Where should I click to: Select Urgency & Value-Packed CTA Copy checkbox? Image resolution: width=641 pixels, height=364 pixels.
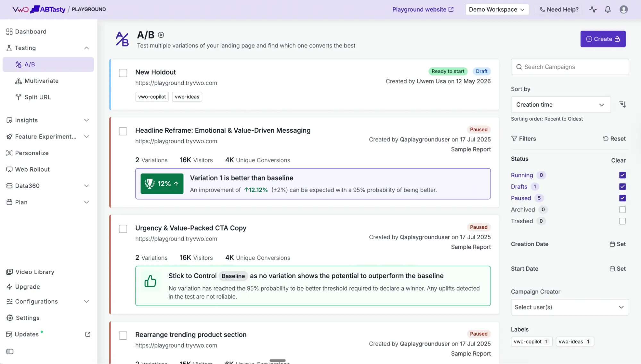coord(123,229)
